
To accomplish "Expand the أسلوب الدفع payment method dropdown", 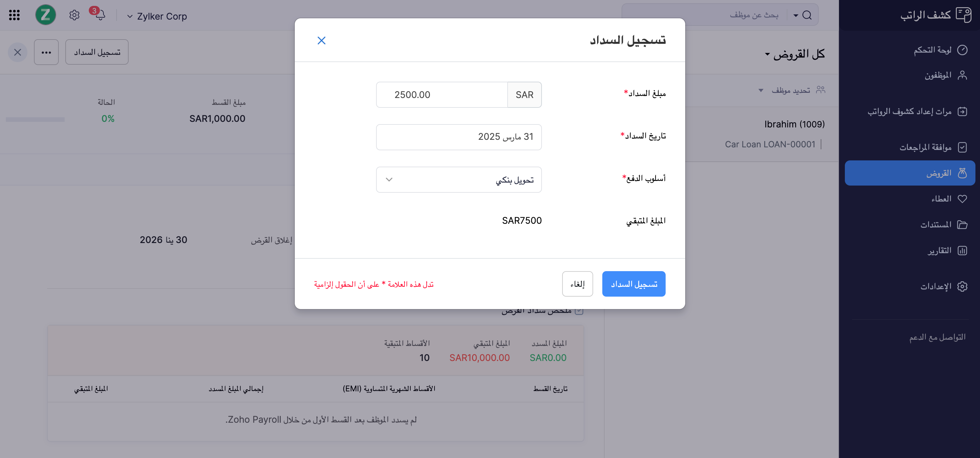I will [458, 180].
